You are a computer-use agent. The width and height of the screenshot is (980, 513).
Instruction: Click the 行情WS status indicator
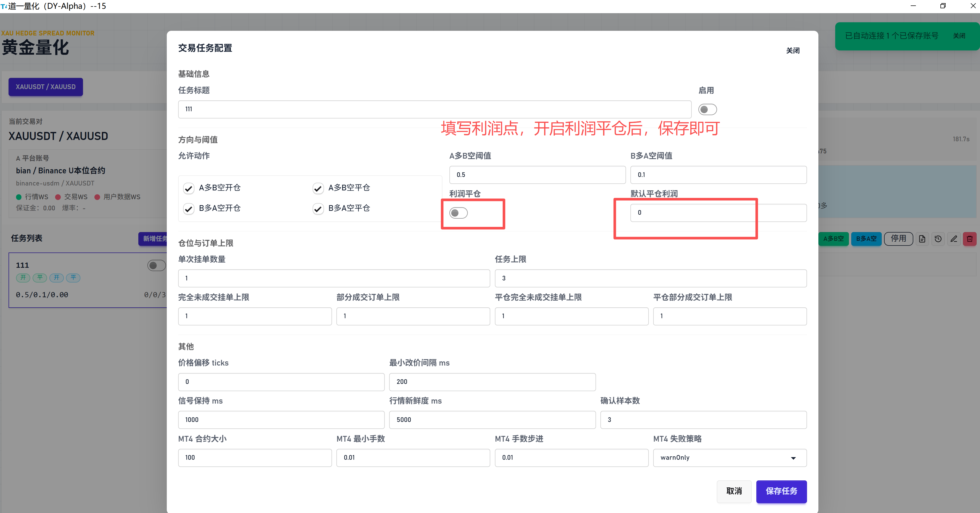[32, 197]
